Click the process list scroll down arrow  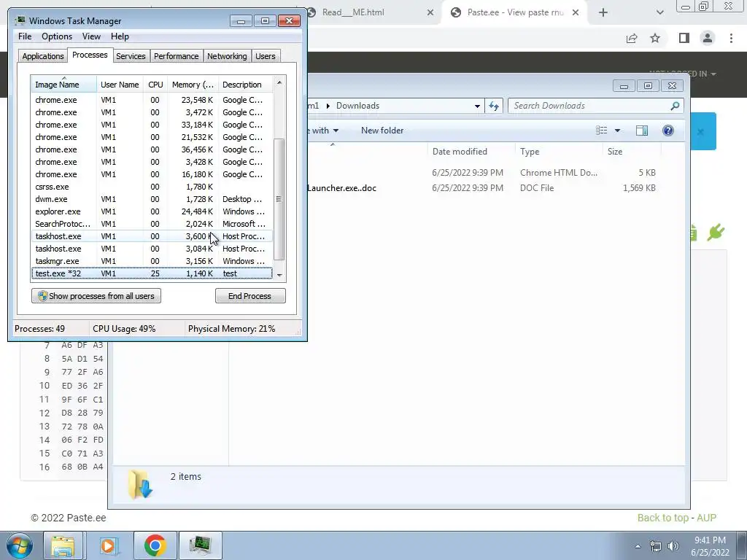279,275
